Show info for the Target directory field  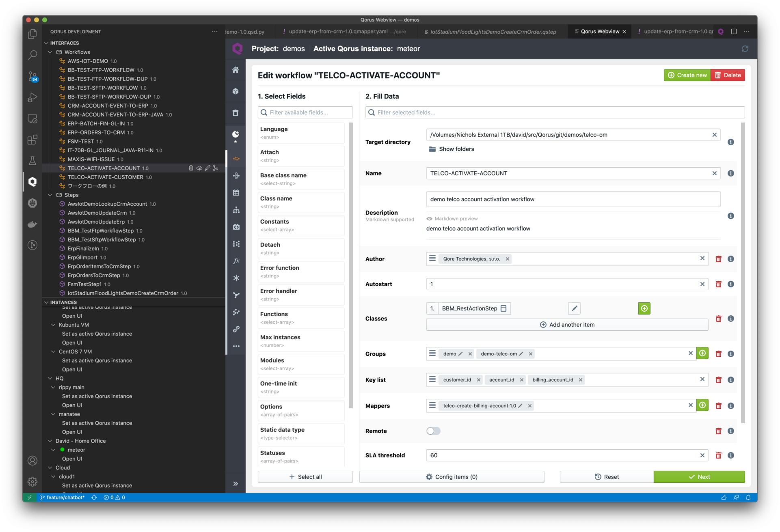(730, 142)
